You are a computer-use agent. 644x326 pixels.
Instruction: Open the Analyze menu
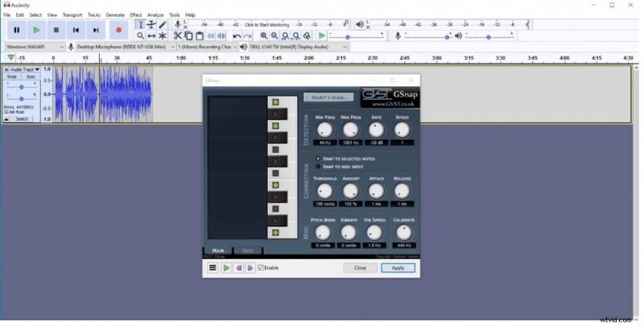155,14
